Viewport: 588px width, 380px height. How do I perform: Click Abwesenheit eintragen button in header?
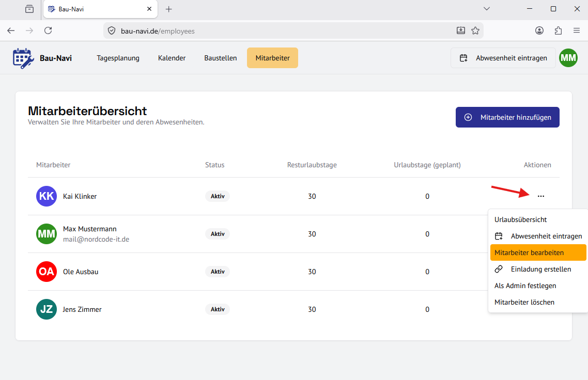503,58
